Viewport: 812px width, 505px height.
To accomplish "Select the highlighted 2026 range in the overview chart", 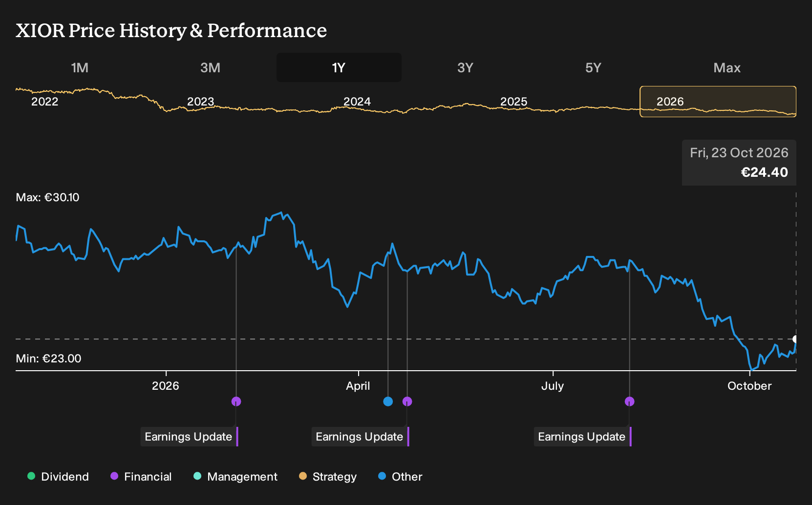I will (x=718, y=102).
